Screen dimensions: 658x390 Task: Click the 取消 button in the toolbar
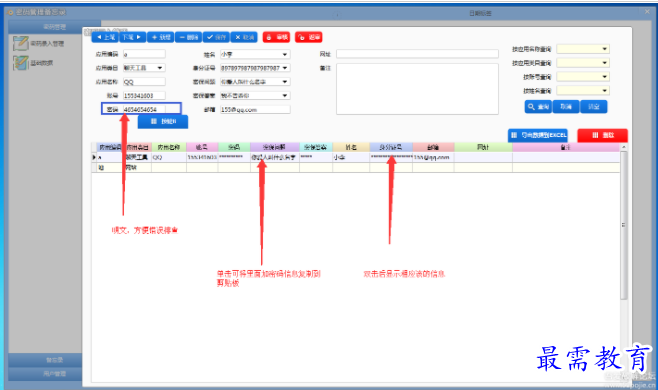[244, 37]
